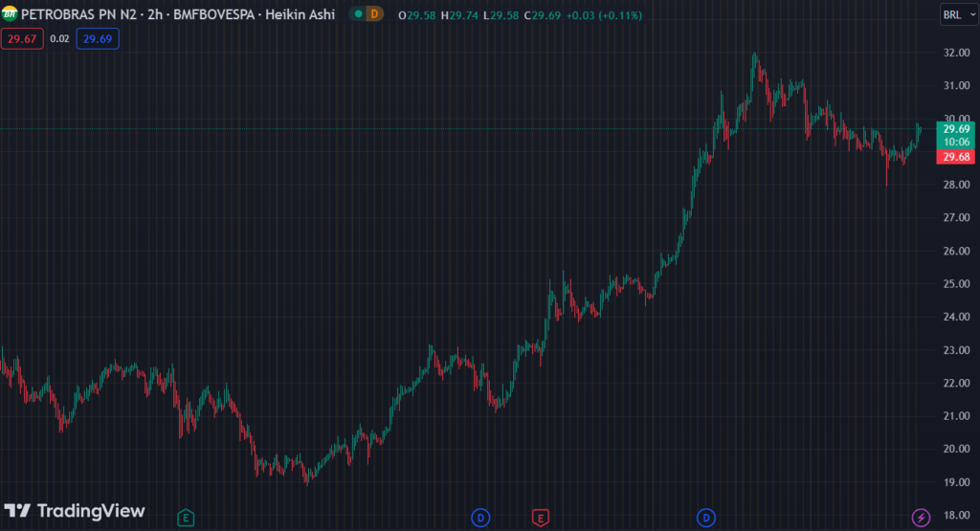Click the red 29.67 sell price button
The width and height of the screenshot is (980, 531).
coord(22,38)
